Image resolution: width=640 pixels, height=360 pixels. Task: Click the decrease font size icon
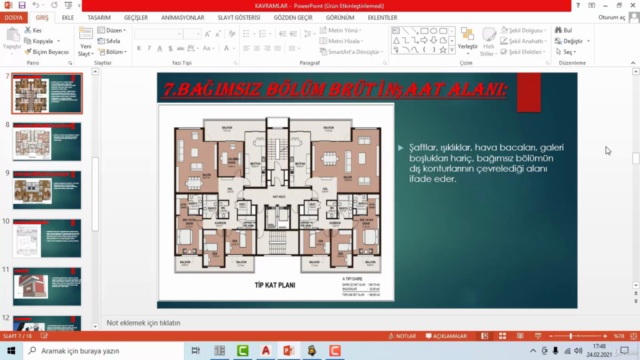pos(218,34)
